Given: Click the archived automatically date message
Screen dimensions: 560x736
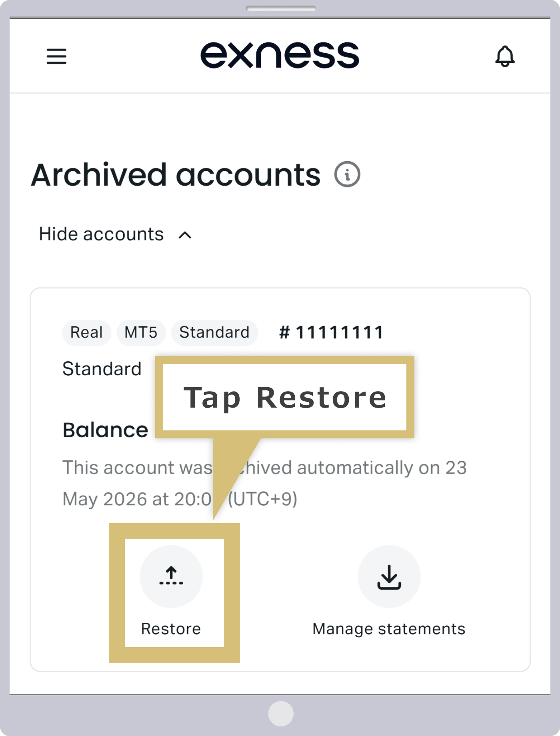Looking at the screenshot, I should tap(264, 483).
